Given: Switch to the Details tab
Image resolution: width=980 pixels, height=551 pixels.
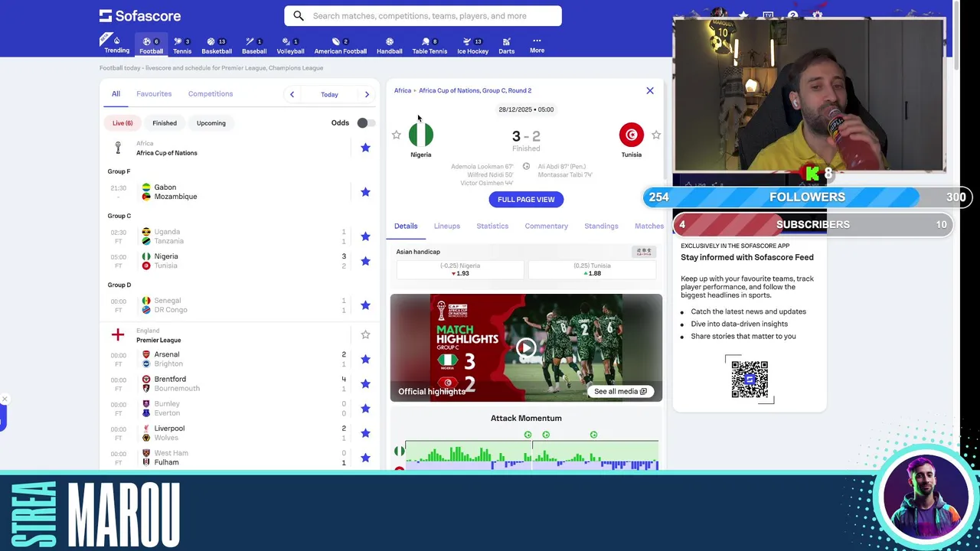Looking at the screenshot, I should point(406,226).
